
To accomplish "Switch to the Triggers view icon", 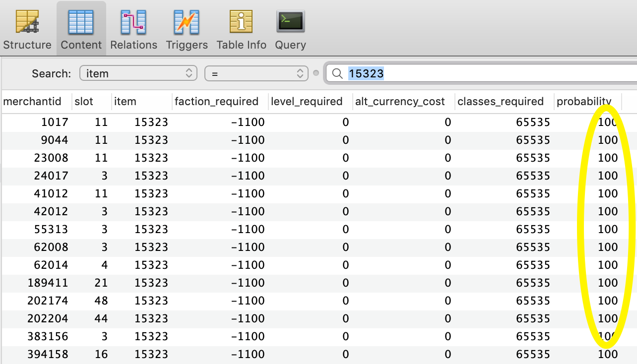I will pyautogui.click(x=187, y=23).
